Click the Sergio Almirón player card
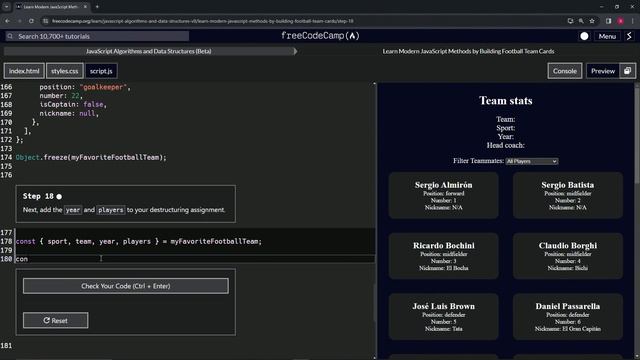Screen dimensions: 640x360 [x=444, y=195]
